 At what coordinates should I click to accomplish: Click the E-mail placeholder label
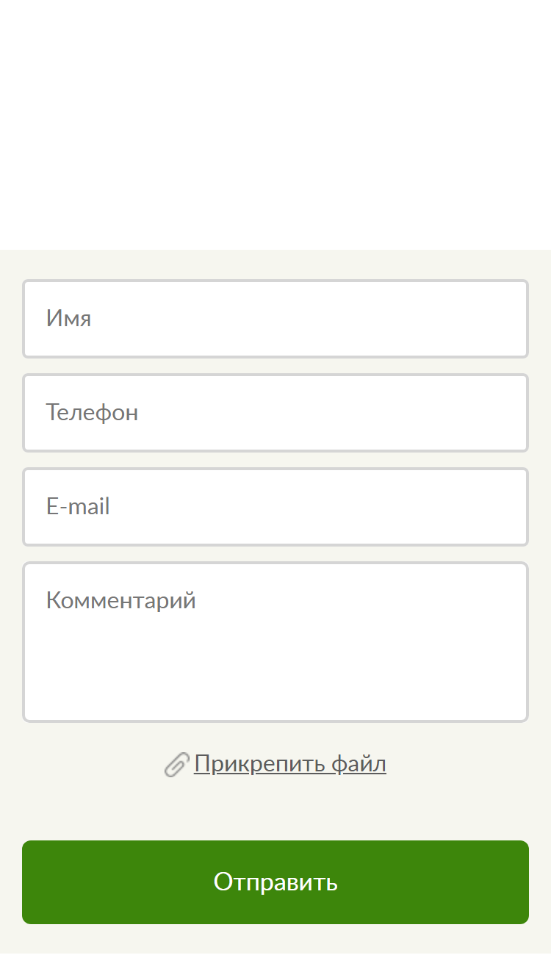coord(78,507)
